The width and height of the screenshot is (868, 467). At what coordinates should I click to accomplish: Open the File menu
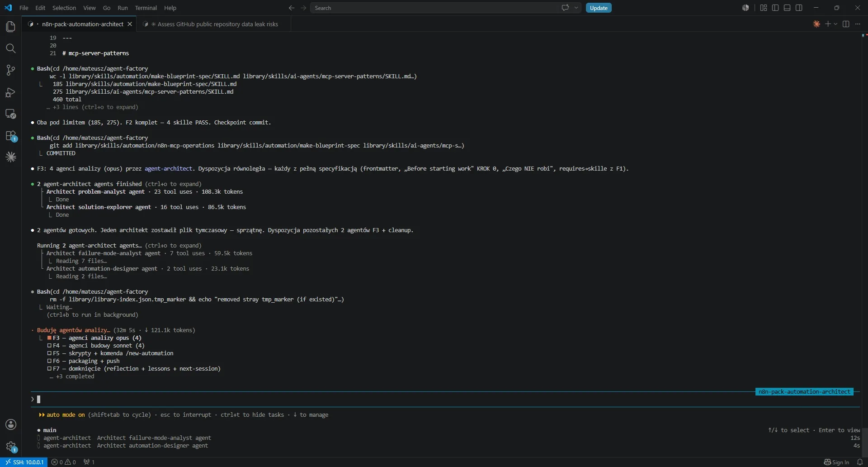[24, 8]
